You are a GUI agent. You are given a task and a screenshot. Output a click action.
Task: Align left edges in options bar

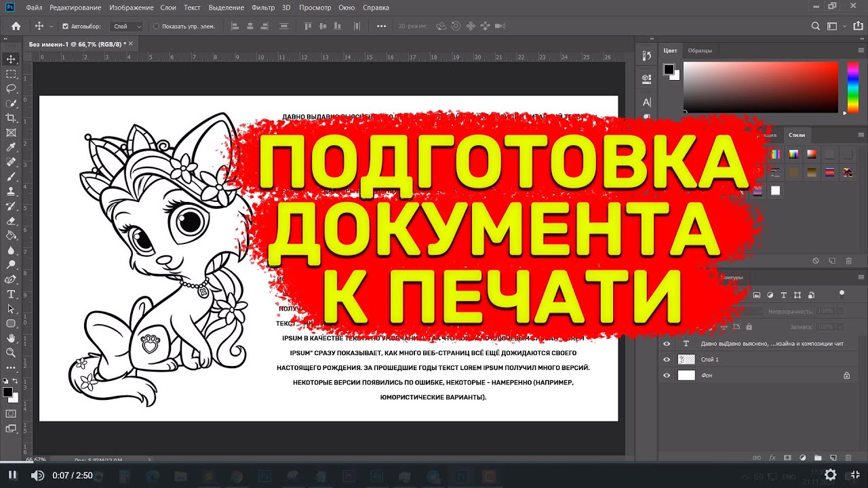tap(235, 26)
